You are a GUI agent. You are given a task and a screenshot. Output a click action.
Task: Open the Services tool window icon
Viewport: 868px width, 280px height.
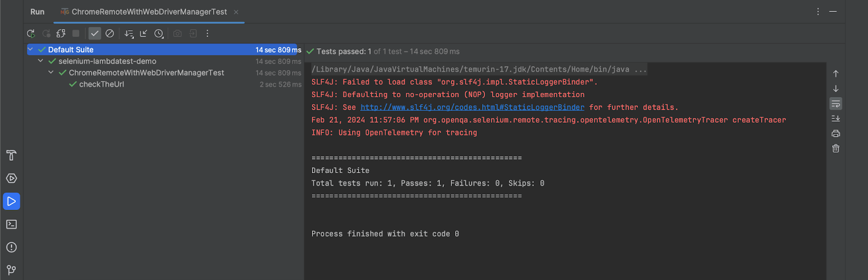(11, 179)
